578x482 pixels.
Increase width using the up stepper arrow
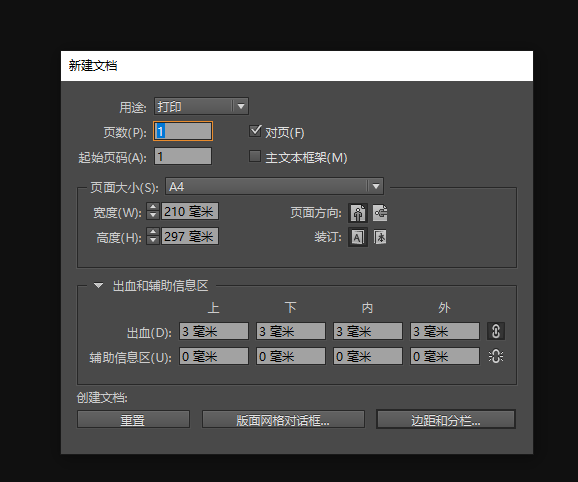coord(153,207)
